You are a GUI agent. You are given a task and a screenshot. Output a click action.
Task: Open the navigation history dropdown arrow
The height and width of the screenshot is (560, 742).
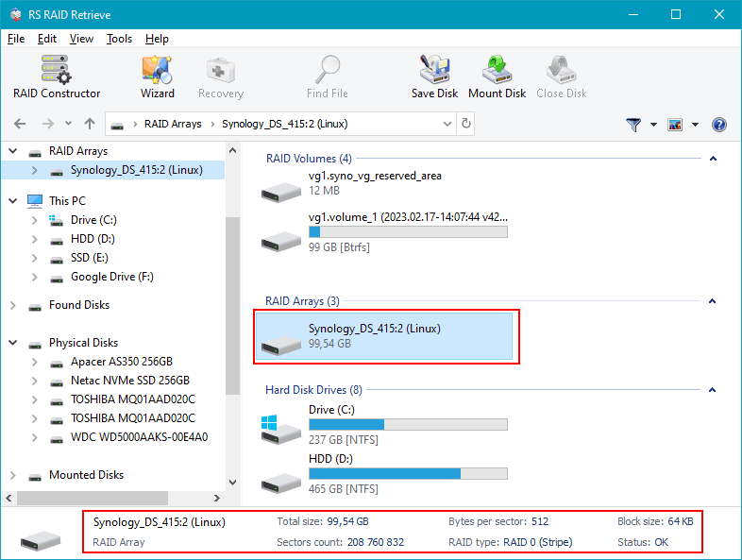[x=69, y=124]
